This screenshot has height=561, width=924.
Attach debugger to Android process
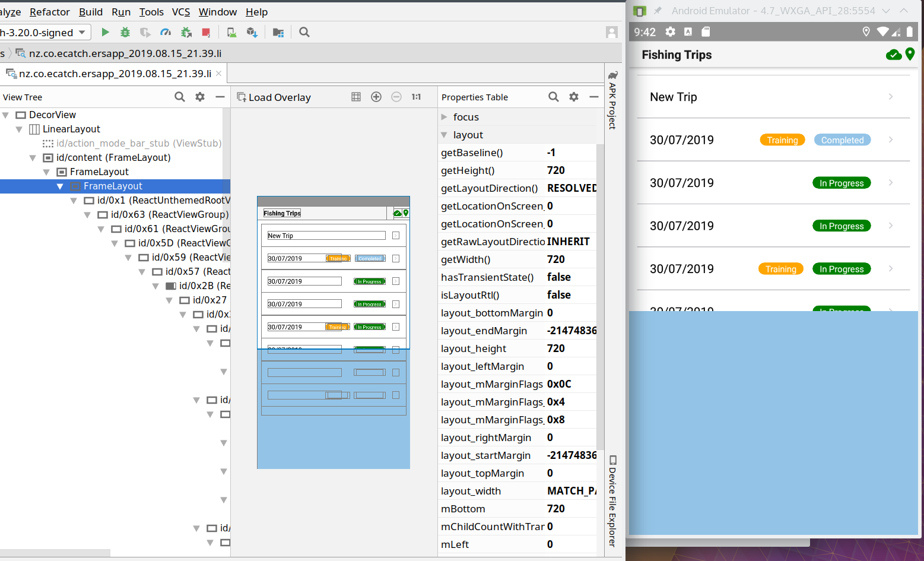click(186, 32)
